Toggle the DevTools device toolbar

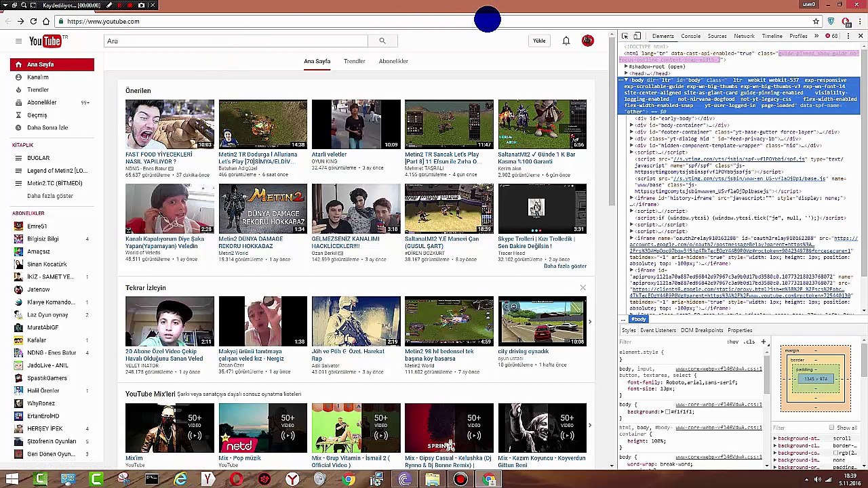tap(637, 36)
